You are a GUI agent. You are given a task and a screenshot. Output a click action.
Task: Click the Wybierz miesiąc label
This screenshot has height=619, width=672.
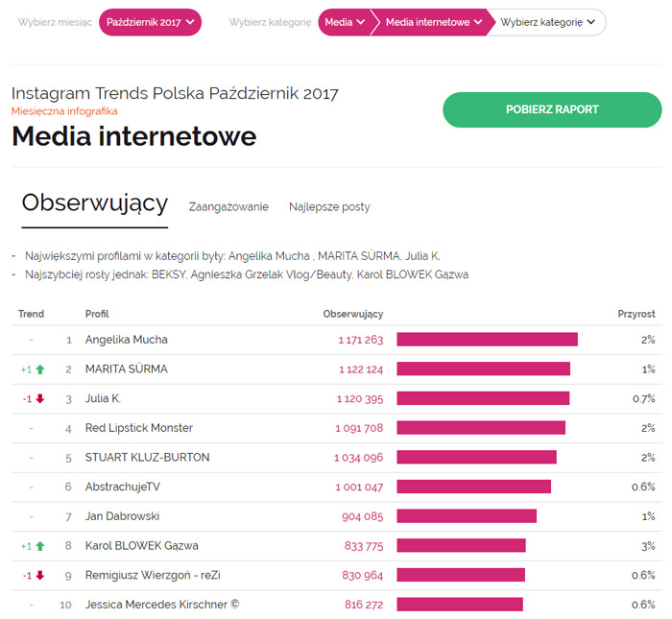pos(55,22)
